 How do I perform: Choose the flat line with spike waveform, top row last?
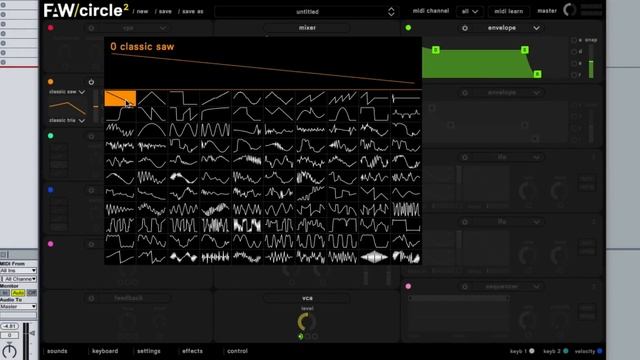pyautogui.click(x=406, y=98)
